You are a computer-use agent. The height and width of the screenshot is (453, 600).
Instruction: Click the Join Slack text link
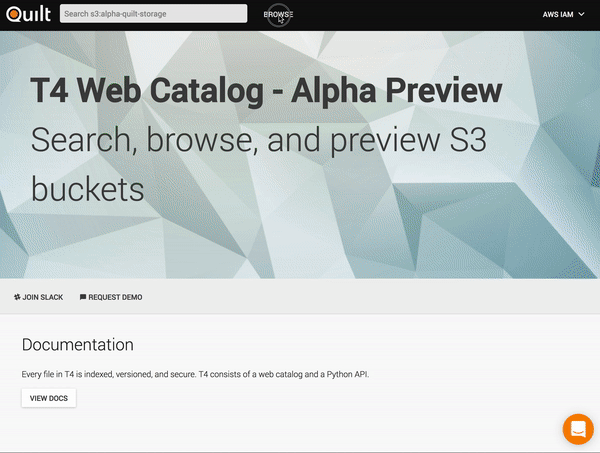pos(43,297)
